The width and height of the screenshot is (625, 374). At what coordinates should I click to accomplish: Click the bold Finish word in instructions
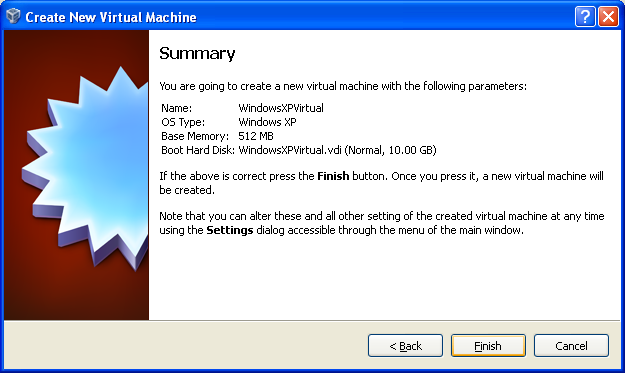click(333, 176)
